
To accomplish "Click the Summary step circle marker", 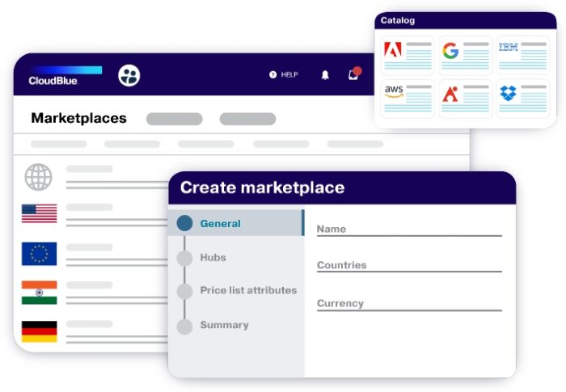I will click(x=185, y=327).
